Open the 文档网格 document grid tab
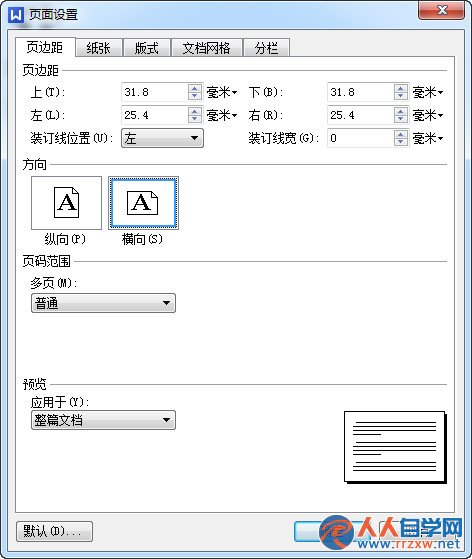The width and height of the screenshot is (472, 559). click(x=206, y=48)
